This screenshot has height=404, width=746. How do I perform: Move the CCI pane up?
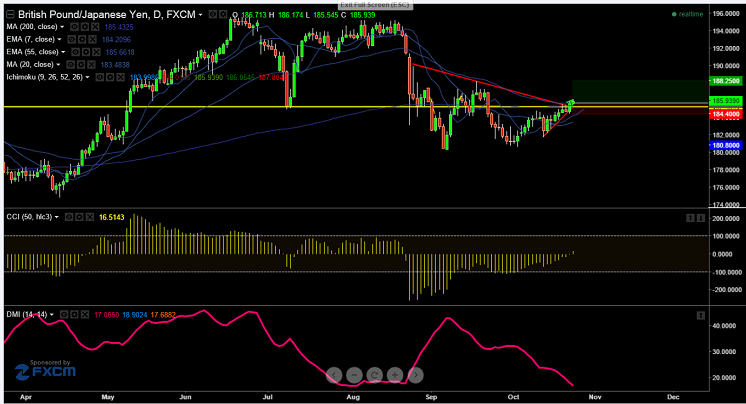(x=690, y=218)
